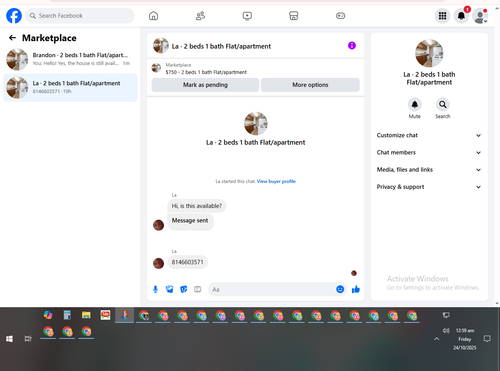This screenshot has height=371, width=500.
Task: Click the listing photo in chat center
Action: click(256, 123)
